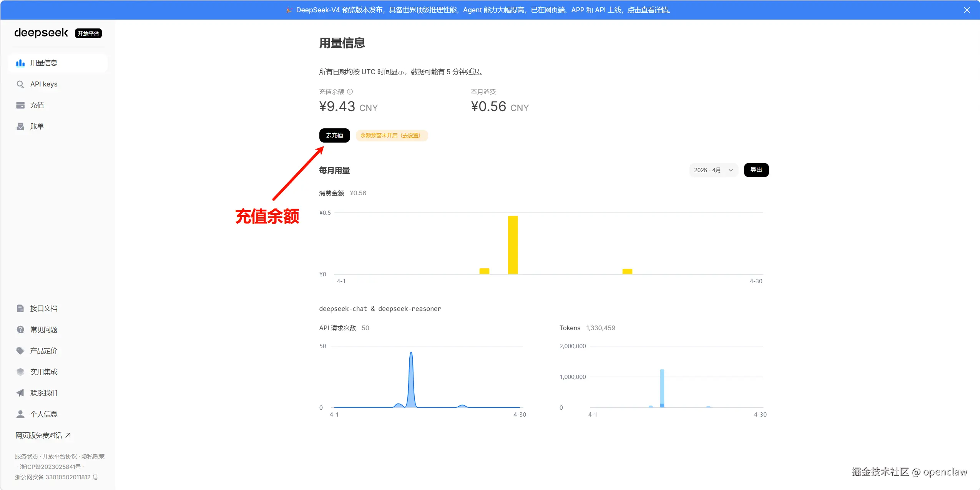Click the ¥0.56 本月消费 large value
Screen dimensions: 980x490
(488, 106)
